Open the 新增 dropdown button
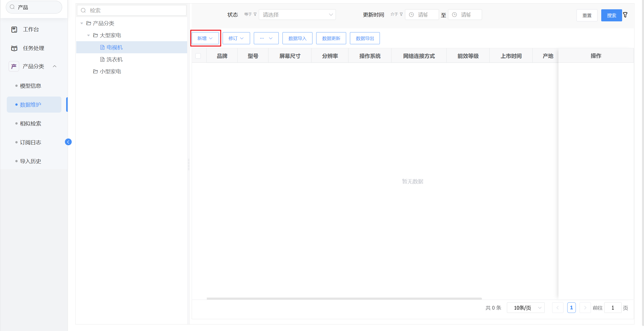Viewport: 644px width, 331px height. 205,38
